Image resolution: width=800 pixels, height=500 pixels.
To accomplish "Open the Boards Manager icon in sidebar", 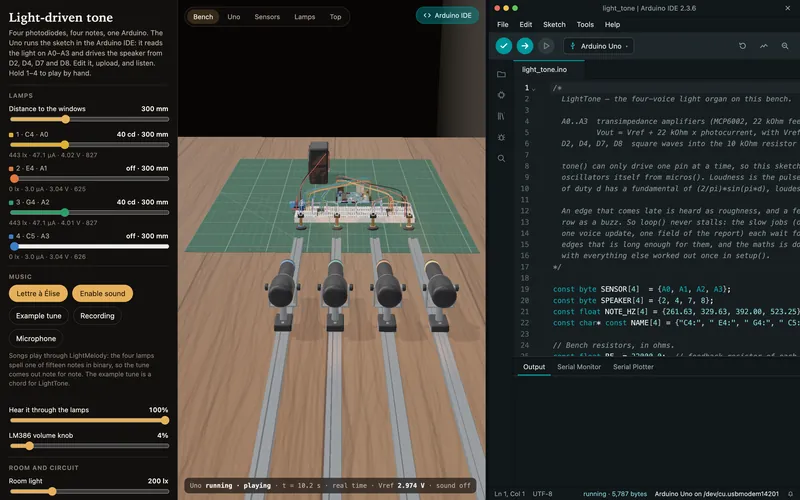I will [501, 95].
